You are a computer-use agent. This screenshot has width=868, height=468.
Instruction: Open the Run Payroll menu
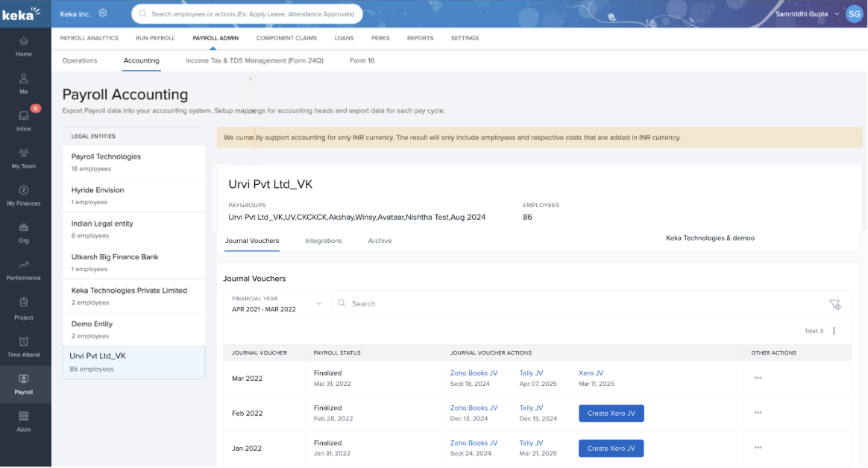pyautogui.click(x=155, y=38)
